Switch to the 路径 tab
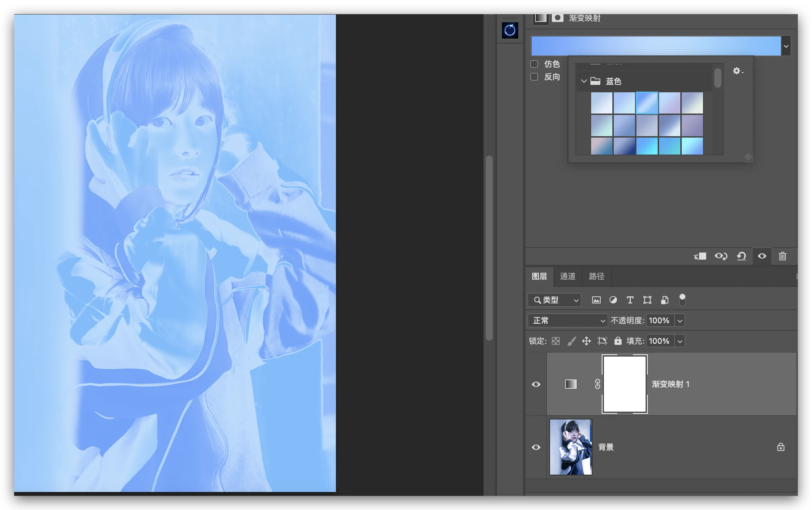 (596, 276)
